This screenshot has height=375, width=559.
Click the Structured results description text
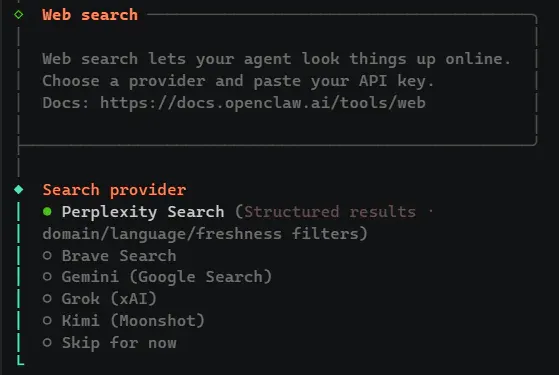[x=330, y=212]
